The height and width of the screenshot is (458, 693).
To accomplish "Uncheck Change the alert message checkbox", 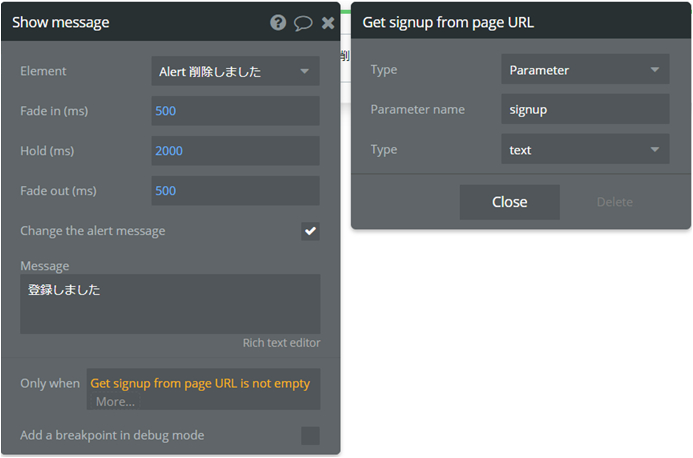I will 310,231.
